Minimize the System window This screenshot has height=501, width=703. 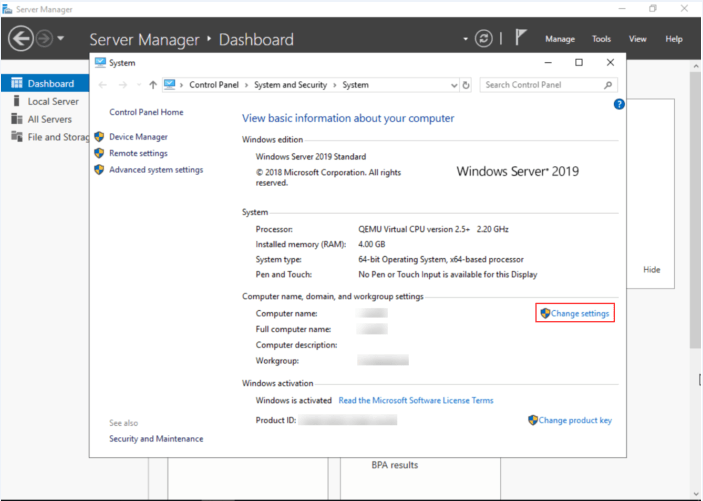click(x=549, y=63)
